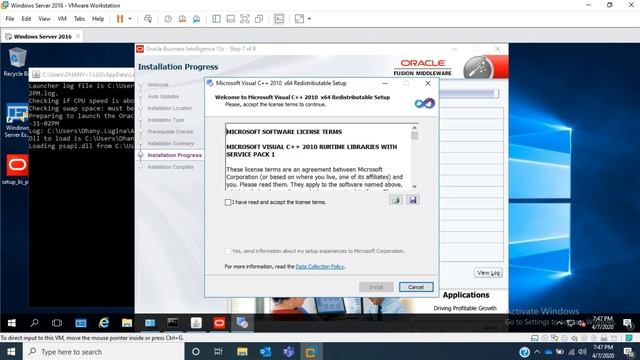Click the host 'Type here to search' box
This screenshot has width=640, height=360.
(104, 352)
